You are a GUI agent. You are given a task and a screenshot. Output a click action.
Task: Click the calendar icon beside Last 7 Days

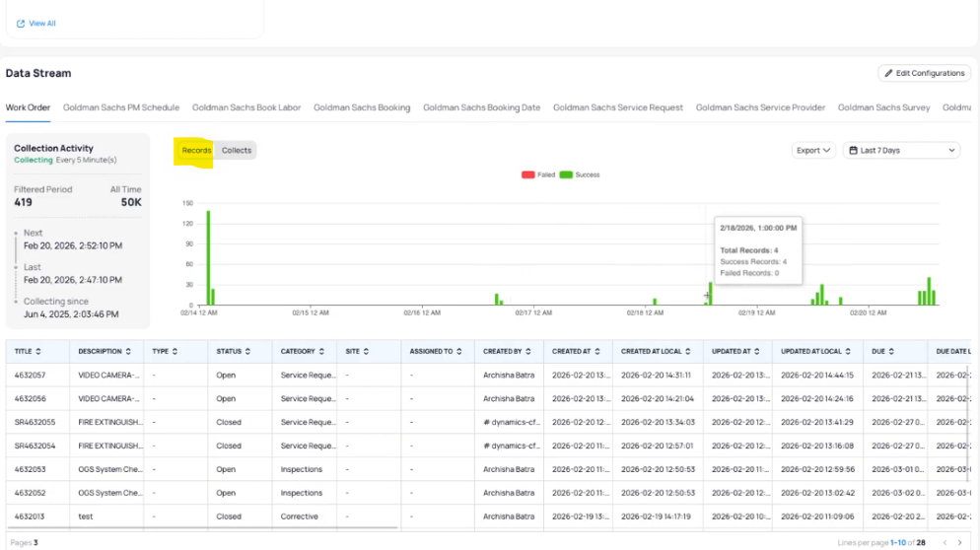(x=853, y=151)
